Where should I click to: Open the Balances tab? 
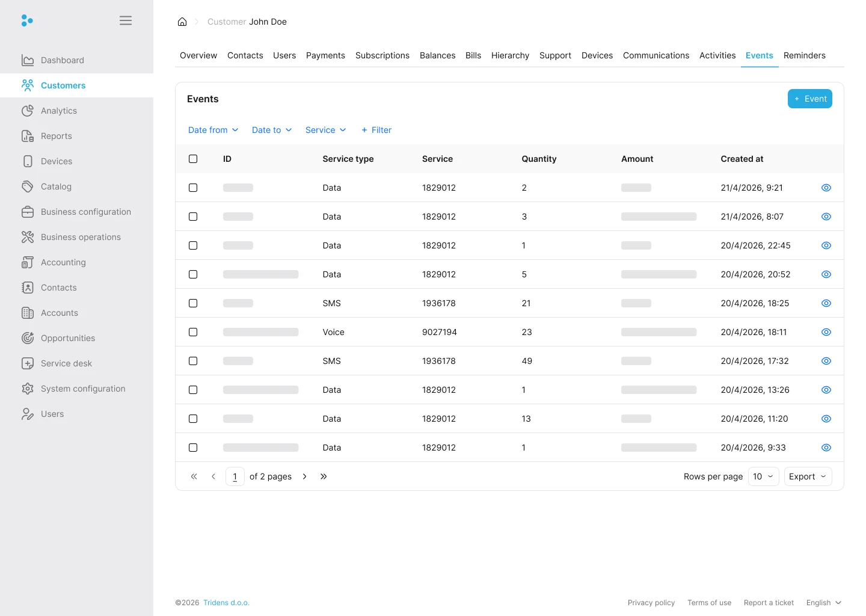pyautogui.click(x=437, y=55)
